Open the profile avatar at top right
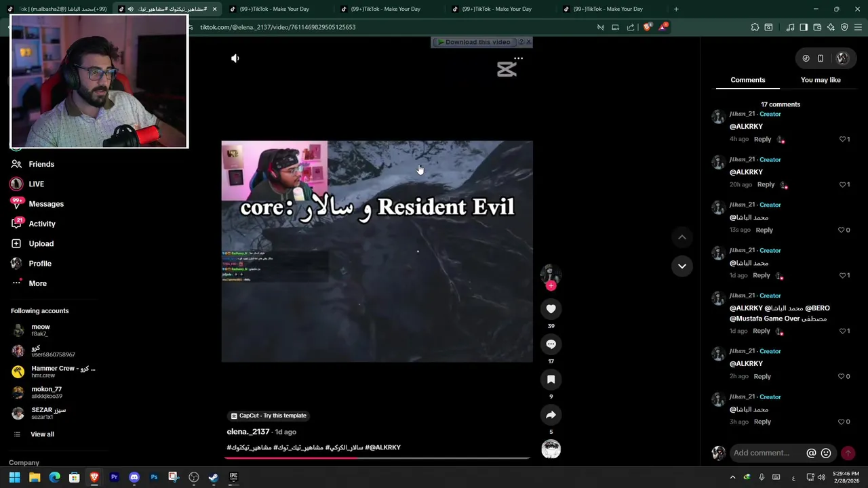 [x=842, y=58]
